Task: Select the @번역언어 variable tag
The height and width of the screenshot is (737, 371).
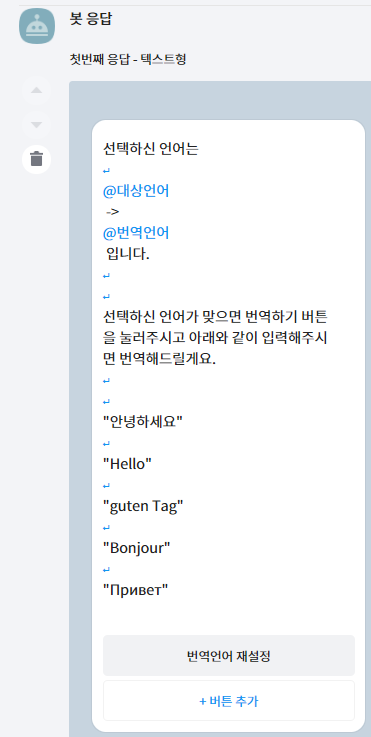Action: (x=136, y=233)
